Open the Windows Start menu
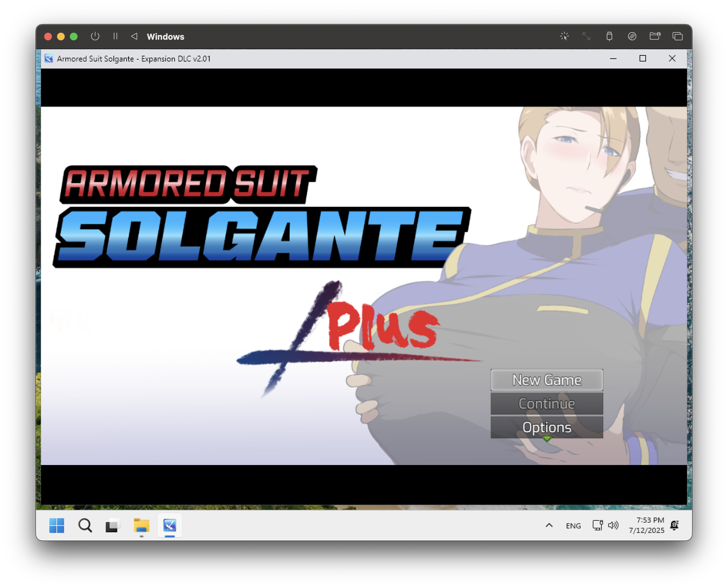Image resolution: width=728 pixels, height=588 pixels. click(x=57, y=525)
